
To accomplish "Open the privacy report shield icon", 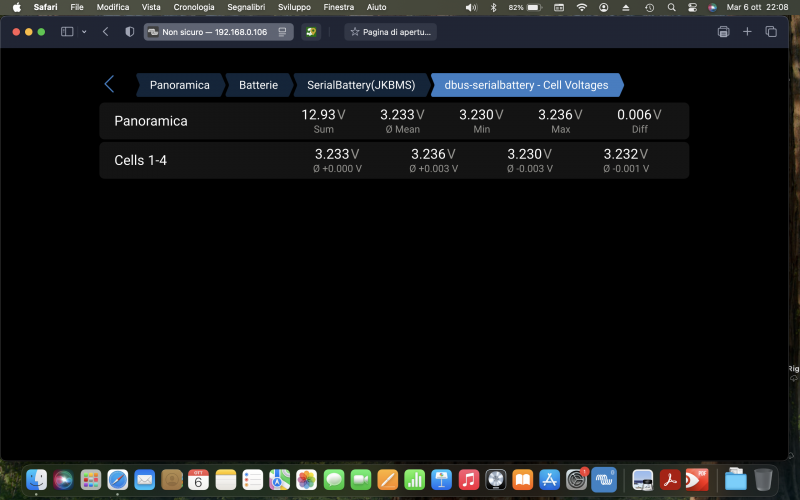I will (130, 32).
